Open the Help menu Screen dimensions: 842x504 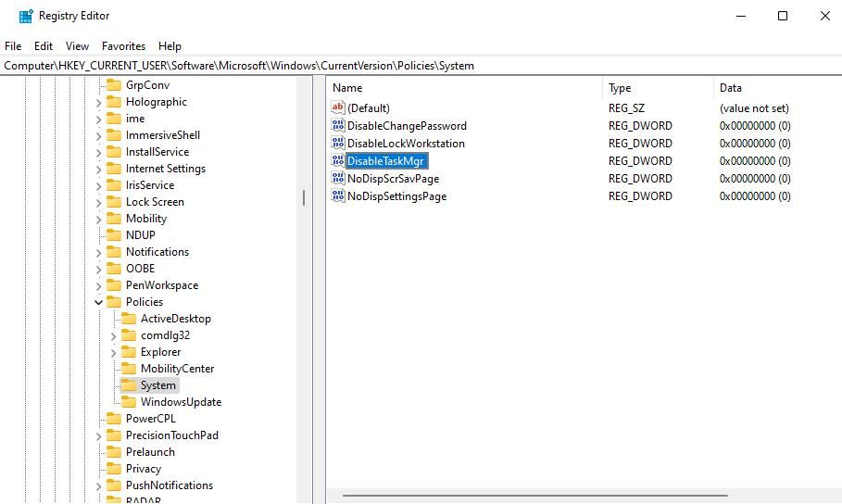click(x=170, y=46)
